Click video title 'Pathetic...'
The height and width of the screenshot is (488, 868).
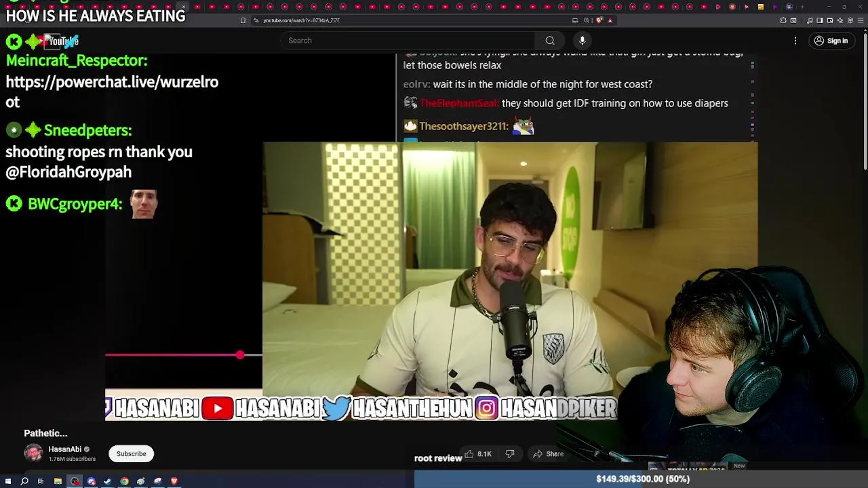click(45, 433)
